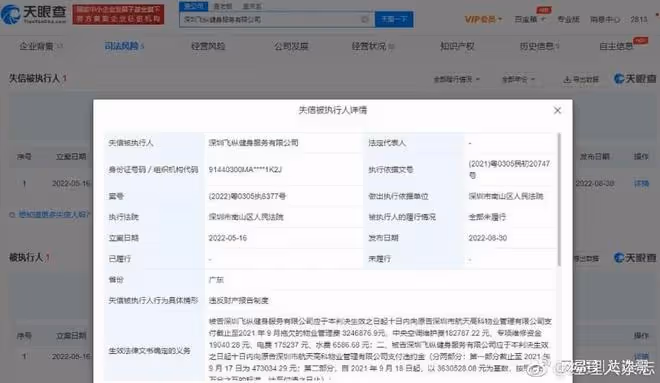Screen dimensions: 660x383
Task: Select case number (2022)粤0305执8377号
Action: point(247,196)
